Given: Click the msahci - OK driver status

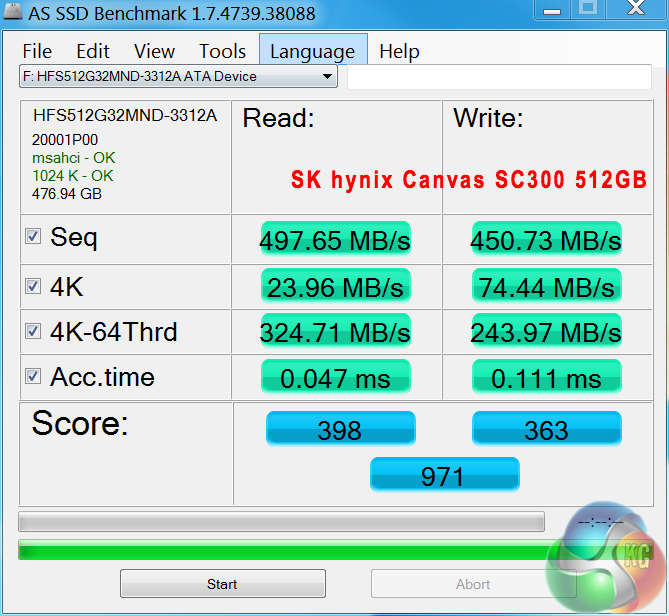Looking at the screenshot, I should pos(73,158).
